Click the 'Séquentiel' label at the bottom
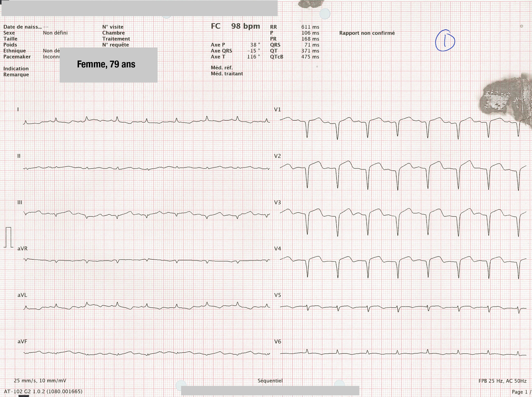 pyautogui.click(x=270, y=381)
